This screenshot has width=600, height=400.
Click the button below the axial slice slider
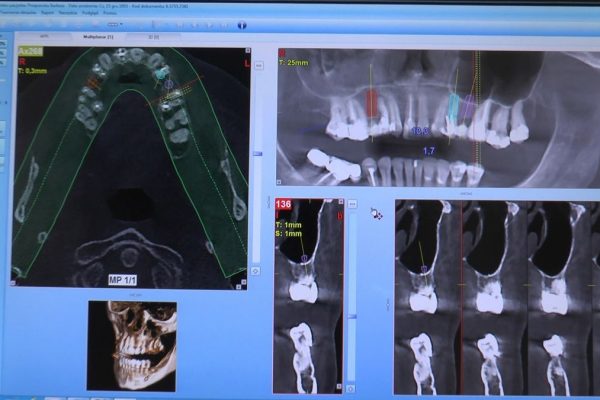click(256, 271)
